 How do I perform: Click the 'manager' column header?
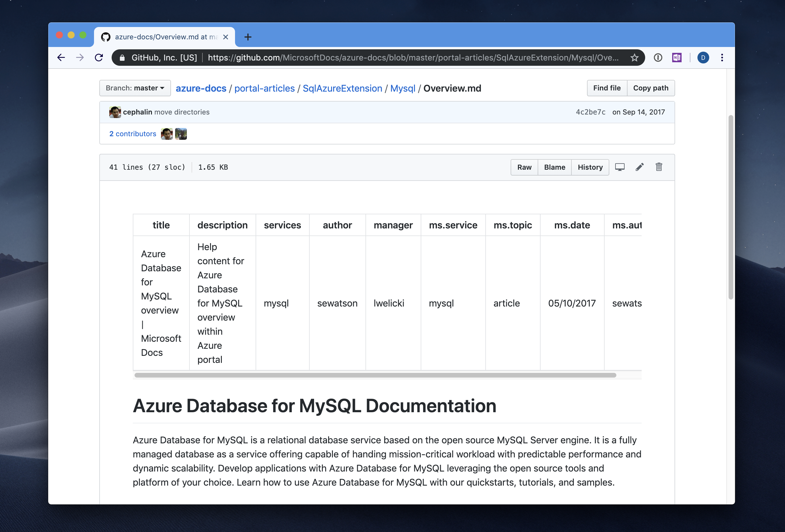tap(393, 225)
